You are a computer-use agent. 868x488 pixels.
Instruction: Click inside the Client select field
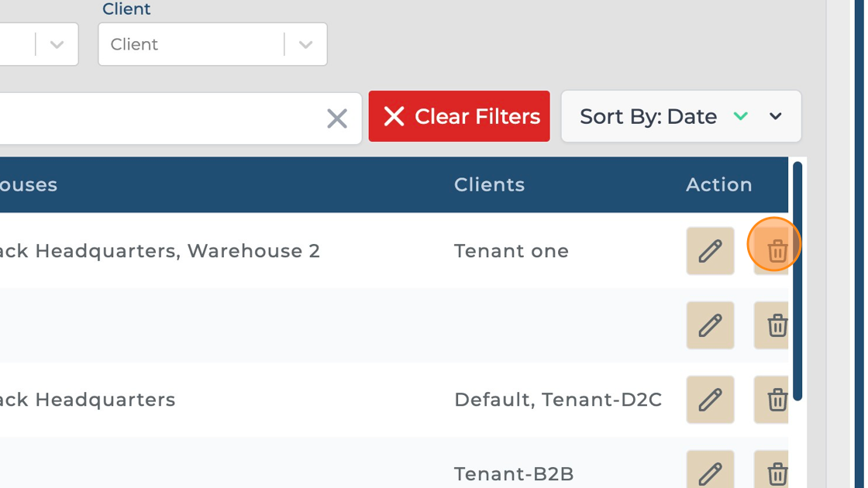(190, 45)
